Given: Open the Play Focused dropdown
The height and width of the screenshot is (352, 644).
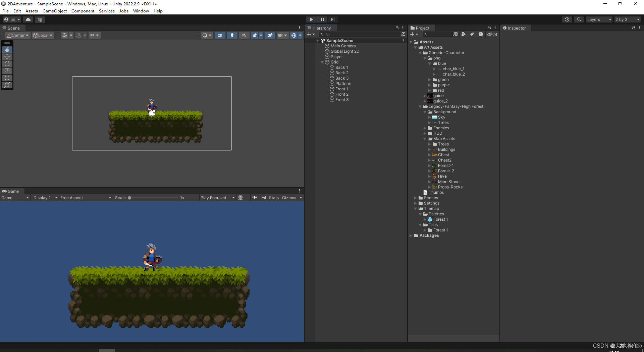Looking at the screenshot, I should point(217,198).
